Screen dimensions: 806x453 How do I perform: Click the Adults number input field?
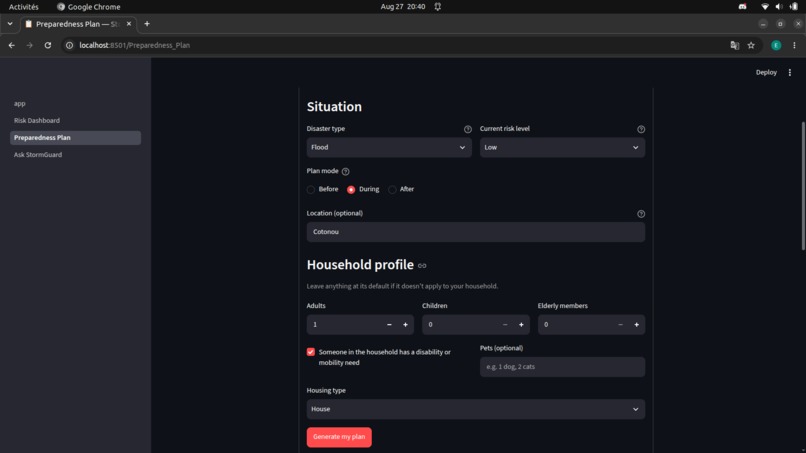tap(344, 324)
